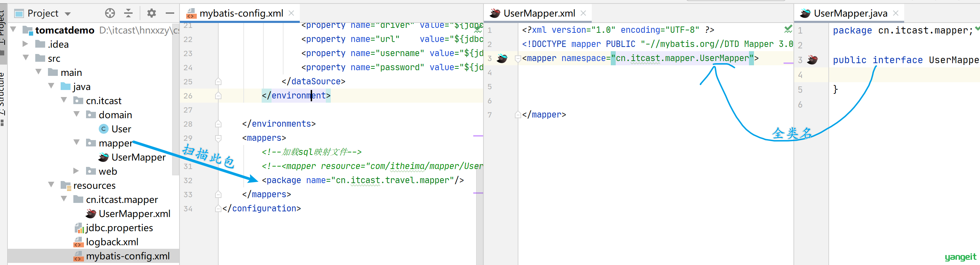
Task: Select UserMapper.xml in project tree
Action: [x=134, y=213]
